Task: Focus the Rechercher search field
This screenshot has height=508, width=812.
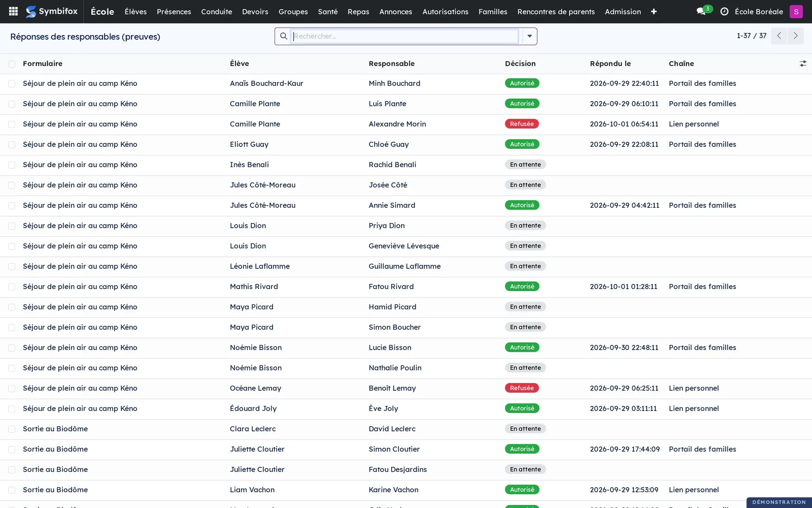Action: pyautogui.click(x=405, y=36)
